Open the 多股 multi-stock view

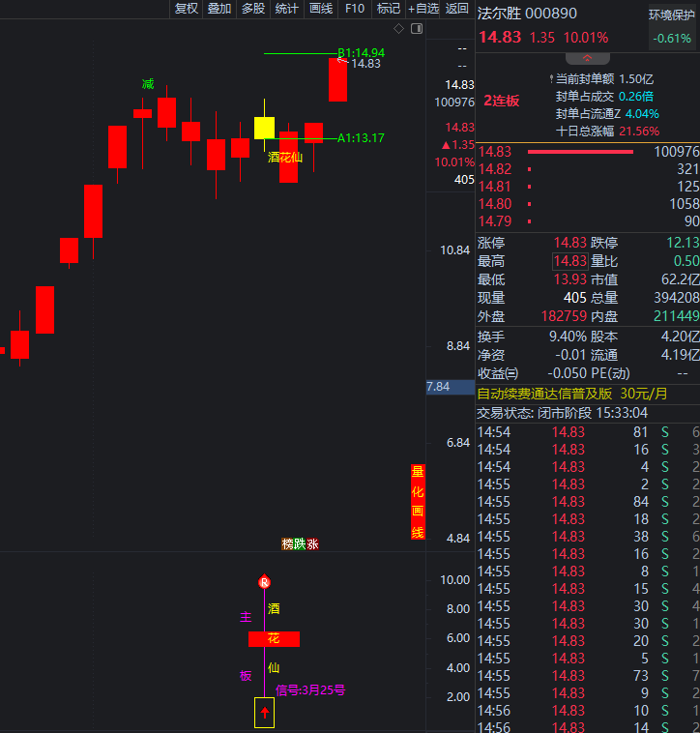(x=253, y=9)
